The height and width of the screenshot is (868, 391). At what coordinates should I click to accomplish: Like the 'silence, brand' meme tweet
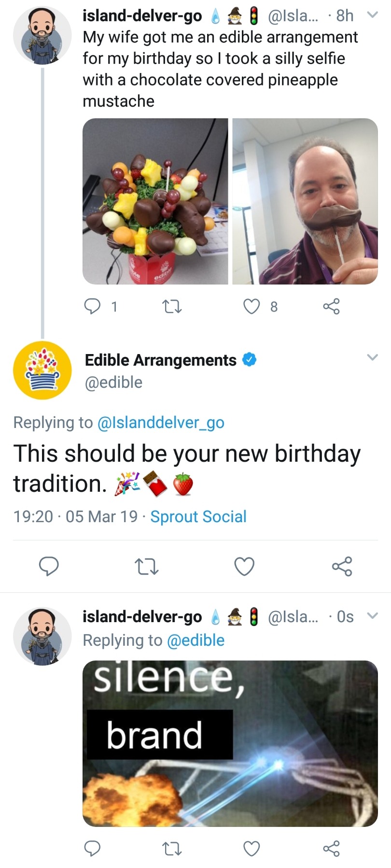[251, 848]
